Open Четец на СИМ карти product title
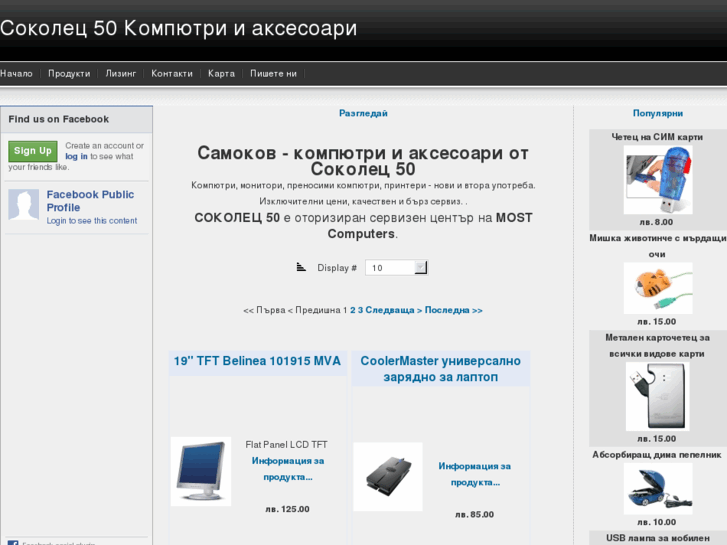 (x=657, y=137)
